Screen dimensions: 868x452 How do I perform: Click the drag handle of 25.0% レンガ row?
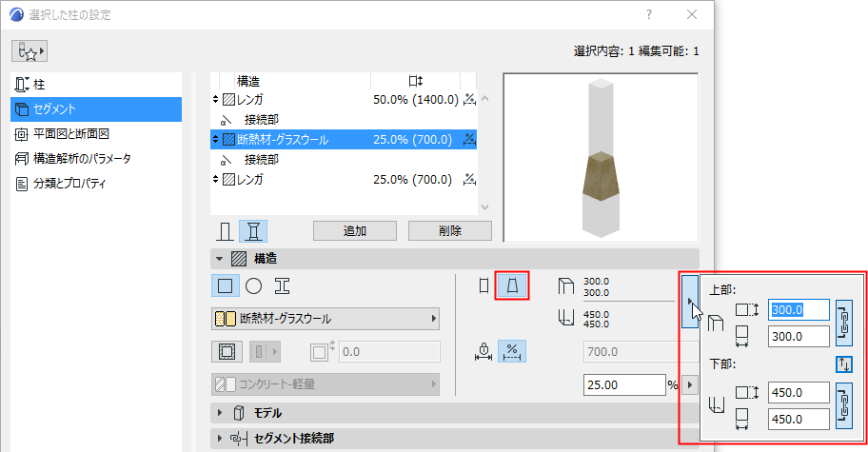pyautogui.click(x=215, y=179)
